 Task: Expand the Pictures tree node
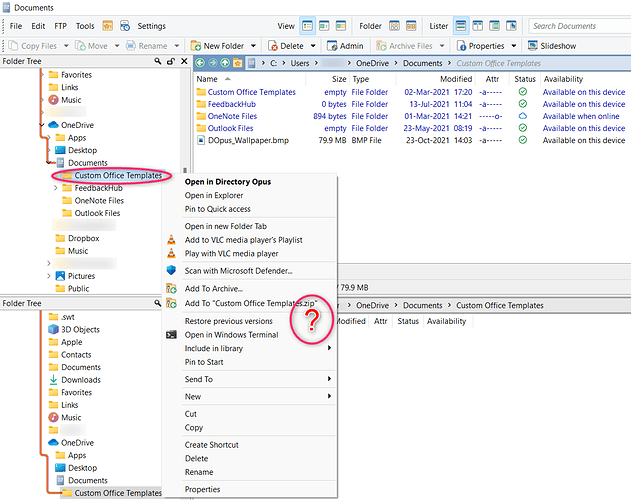coord(49,276)
